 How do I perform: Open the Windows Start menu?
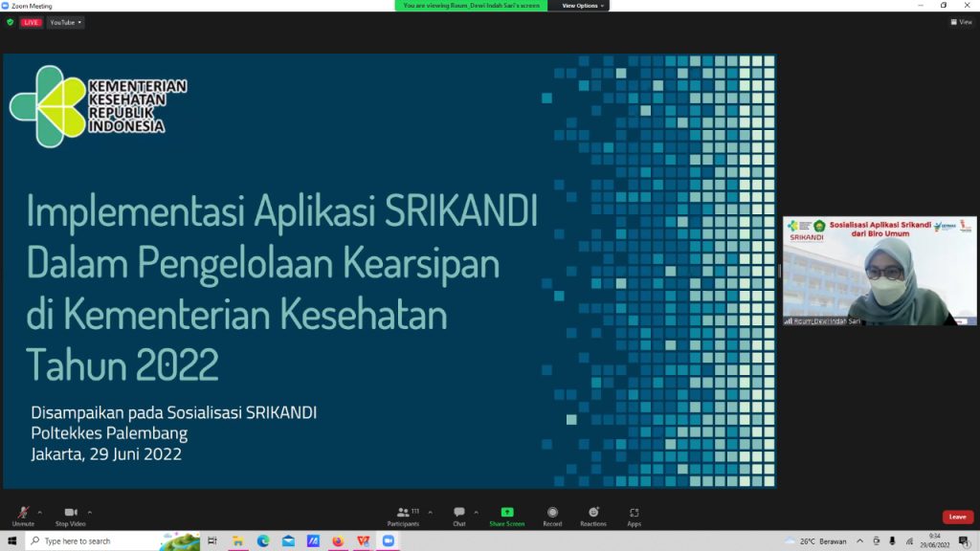point(10,540)
